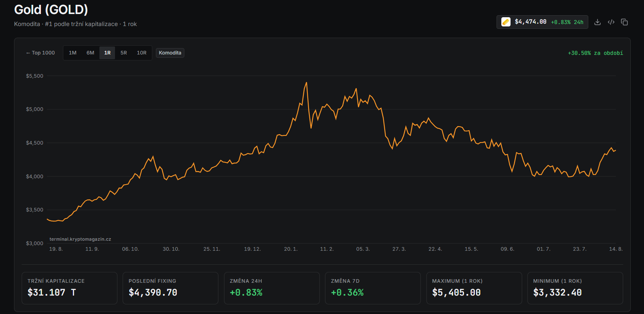Click the 25. 11. x-axis date label
This screenshot has height=314, width=644.
212,249
